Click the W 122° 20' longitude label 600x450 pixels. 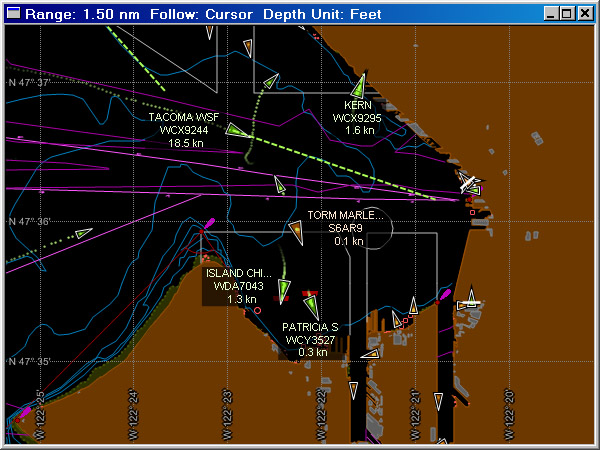[x=509, y=415]
